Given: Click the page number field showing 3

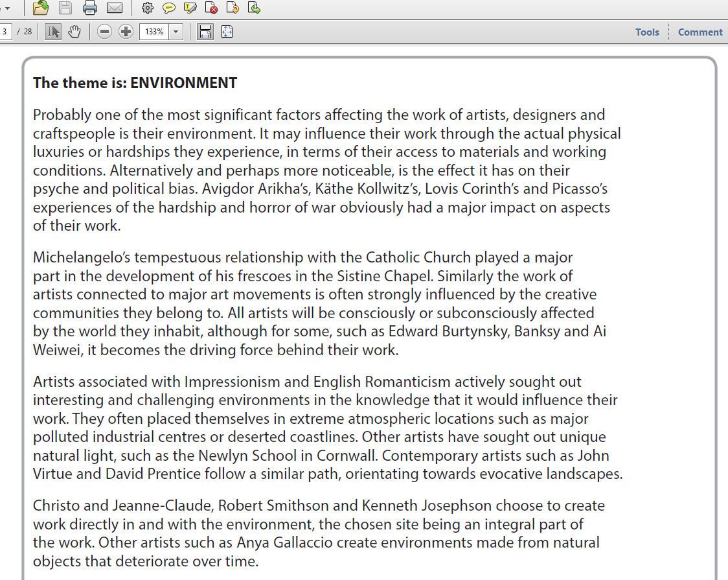Looking at the screenshot, I should pyautogui.click(x=5, y=32).
